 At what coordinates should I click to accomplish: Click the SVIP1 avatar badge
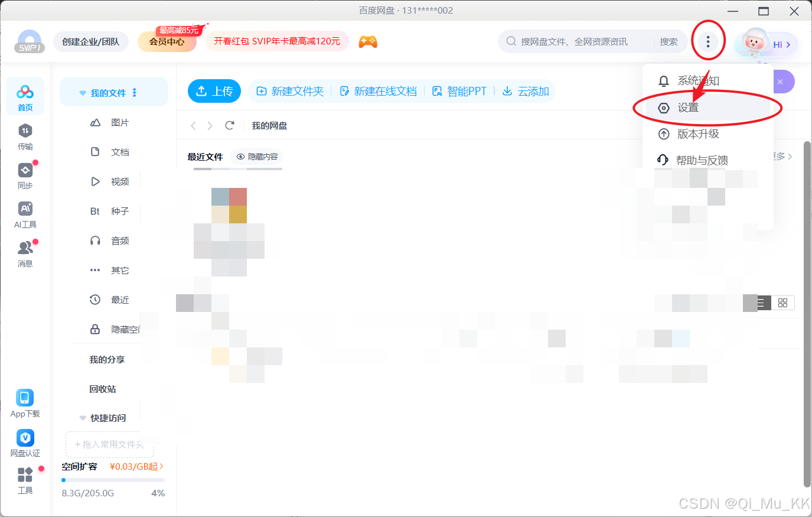pyautogui.click(x=30, y=42)
